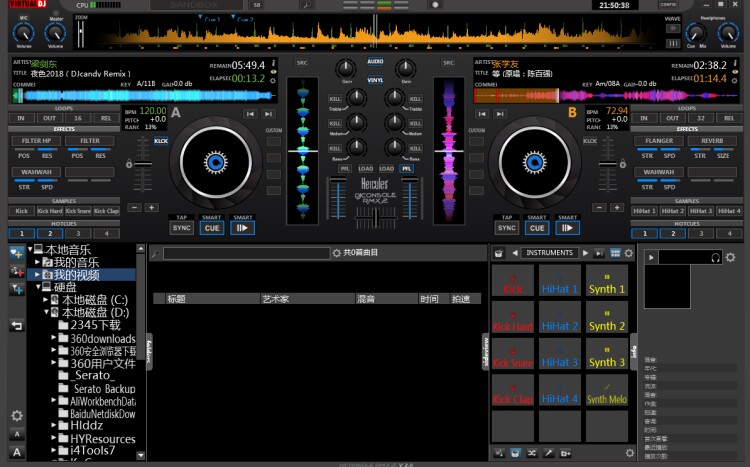Click the add favorite folder heart icon
The height and width of the screenshot is (467, 750).
tap(17, 254)
